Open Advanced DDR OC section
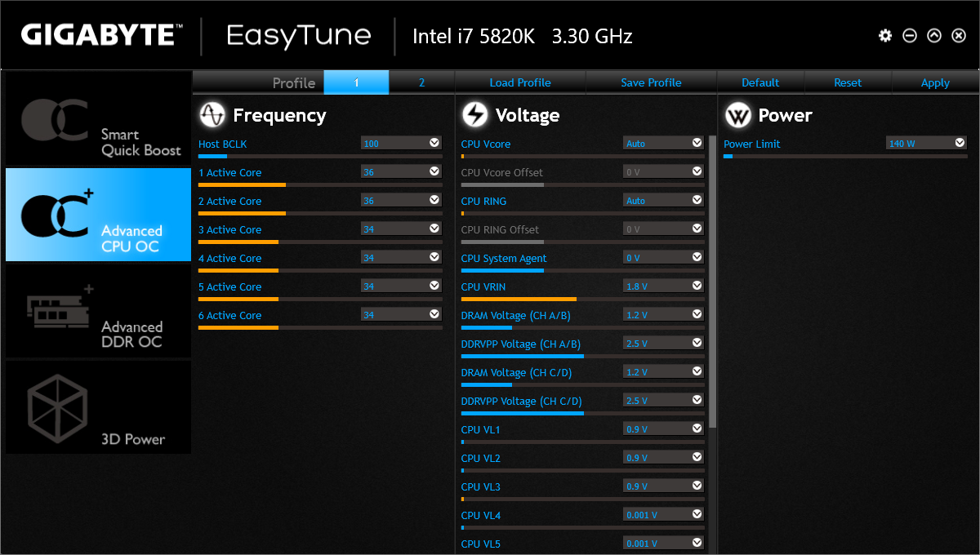 click(x=99, y=311)
